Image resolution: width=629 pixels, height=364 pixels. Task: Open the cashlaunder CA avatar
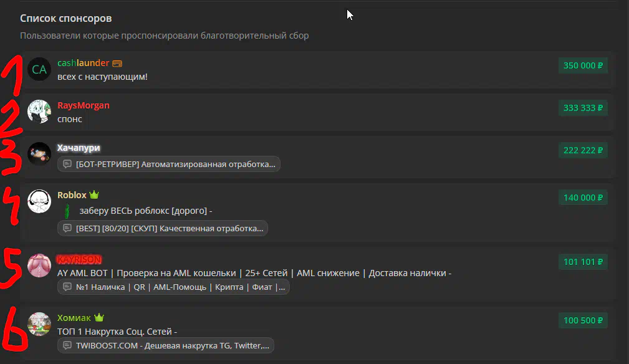(x=39, y=69)
